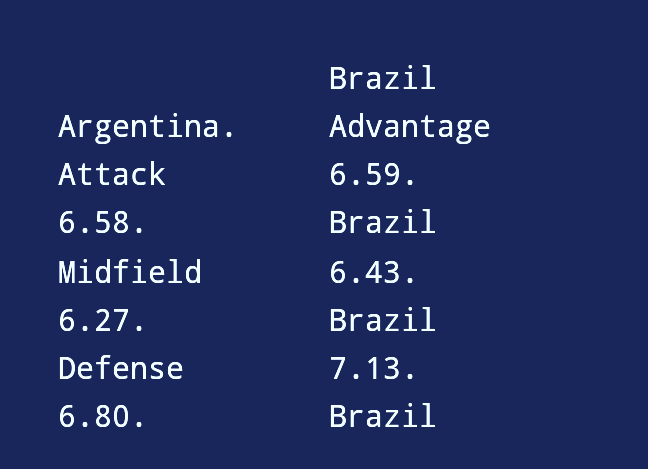The image size is (648, 469).
Task: Select the Midfield label
Action: click(x=130, y=271)
